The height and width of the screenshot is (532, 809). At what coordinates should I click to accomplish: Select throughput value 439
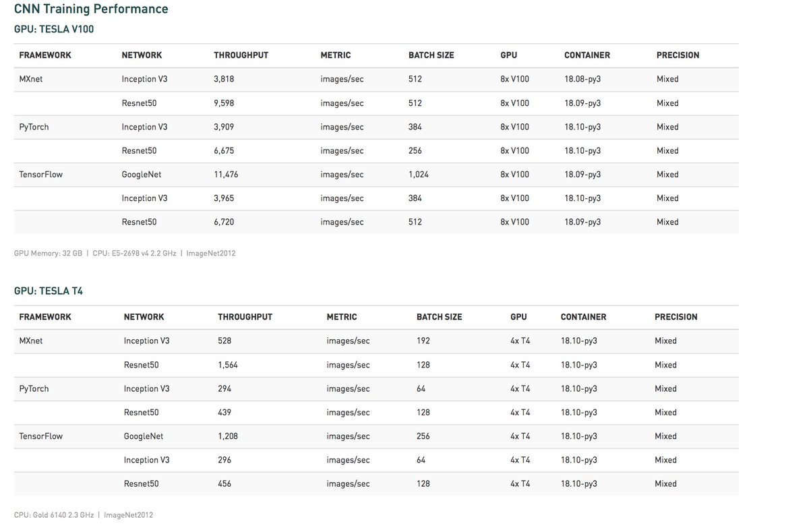(224, 412)
